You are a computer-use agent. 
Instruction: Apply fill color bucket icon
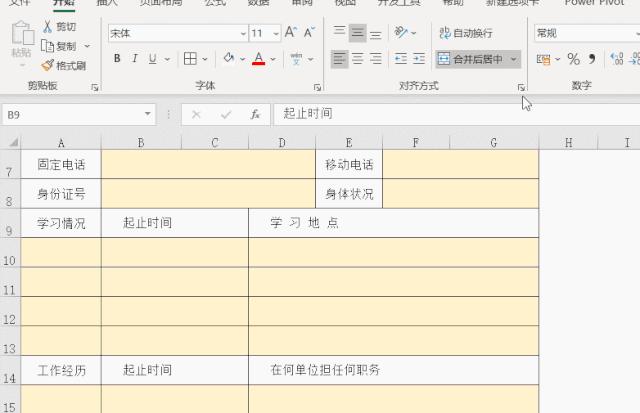(x=229, y=58)
